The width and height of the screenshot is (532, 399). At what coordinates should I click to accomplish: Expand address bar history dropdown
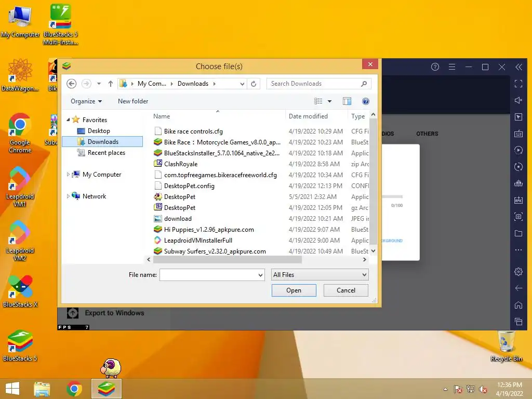(x=242, y=84)
